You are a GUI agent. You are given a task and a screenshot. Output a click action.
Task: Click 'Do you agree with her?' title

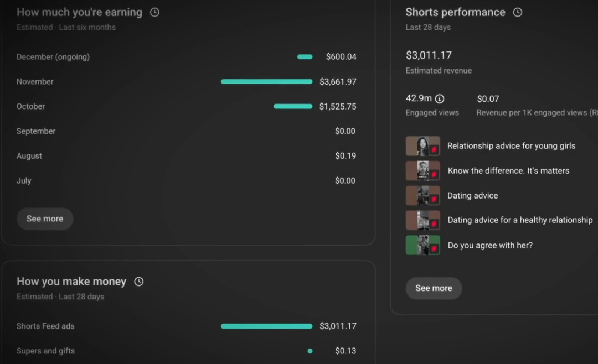tap(490, 245)
